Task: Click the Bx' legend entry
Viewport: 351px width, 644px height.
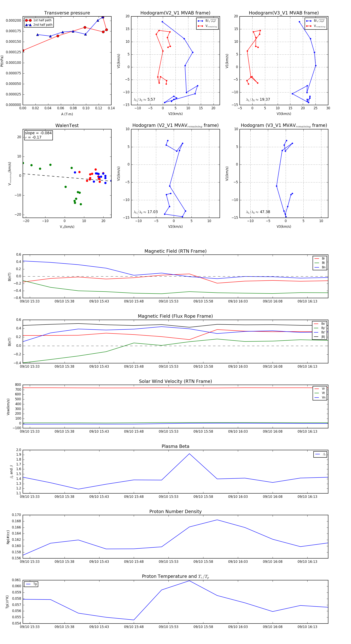Action: (320, 324)
